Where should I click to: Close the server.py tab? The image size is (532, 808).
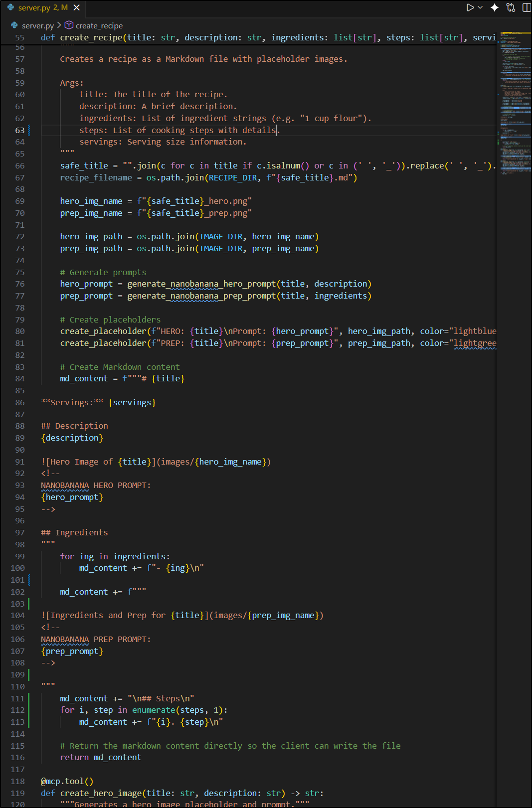(x=76, y=7)
